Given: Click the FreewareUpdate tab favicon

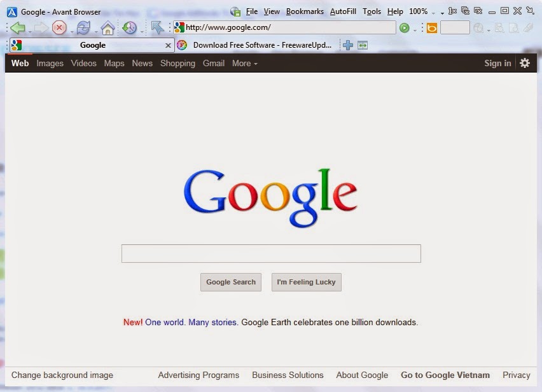Looking at the screenshot, I should point(182,45).
